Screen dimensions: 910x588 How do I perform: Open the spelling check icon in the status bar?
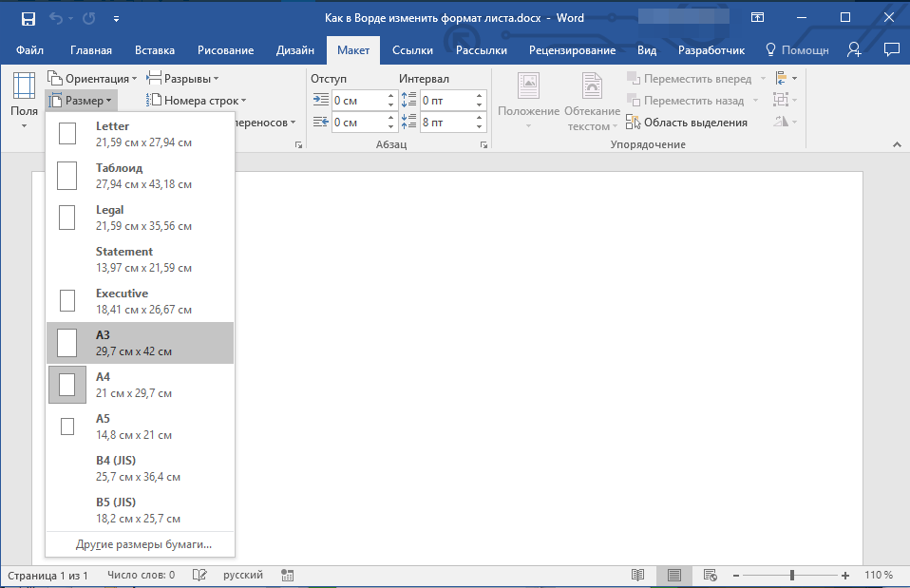click(x=199, y=575)
